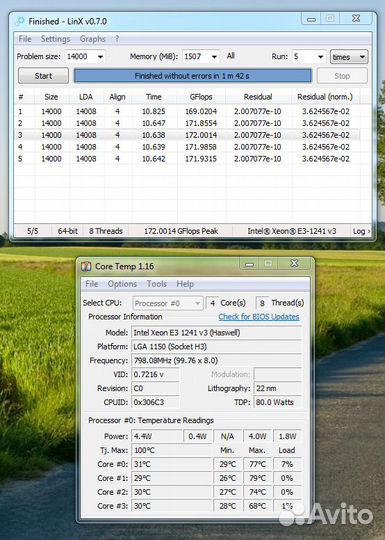Screen dimensions: 385x540
Task: Click the Start button in LinX
Action: (x=43, y=76)
